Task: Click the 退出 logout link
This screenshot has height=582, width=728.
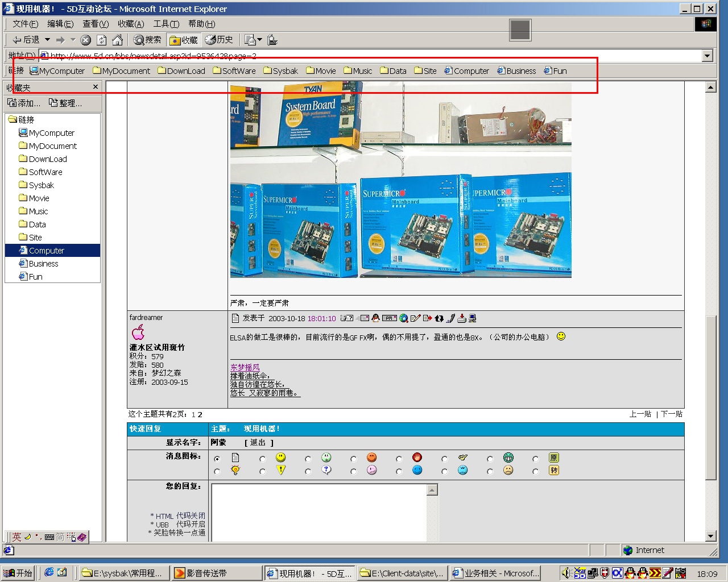Action: [x=258, y=443]
